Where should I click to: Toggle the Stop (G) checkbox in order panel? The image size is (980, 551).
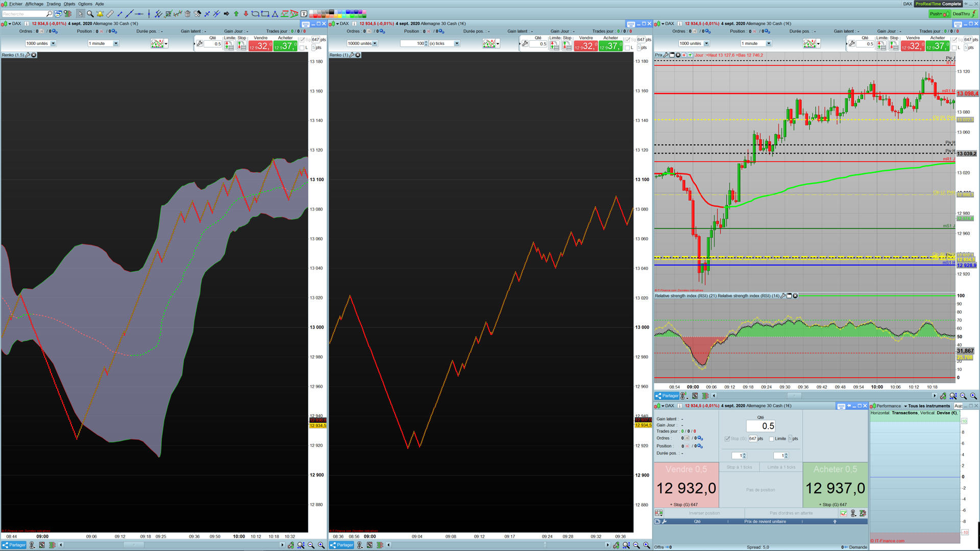(727, 439)
